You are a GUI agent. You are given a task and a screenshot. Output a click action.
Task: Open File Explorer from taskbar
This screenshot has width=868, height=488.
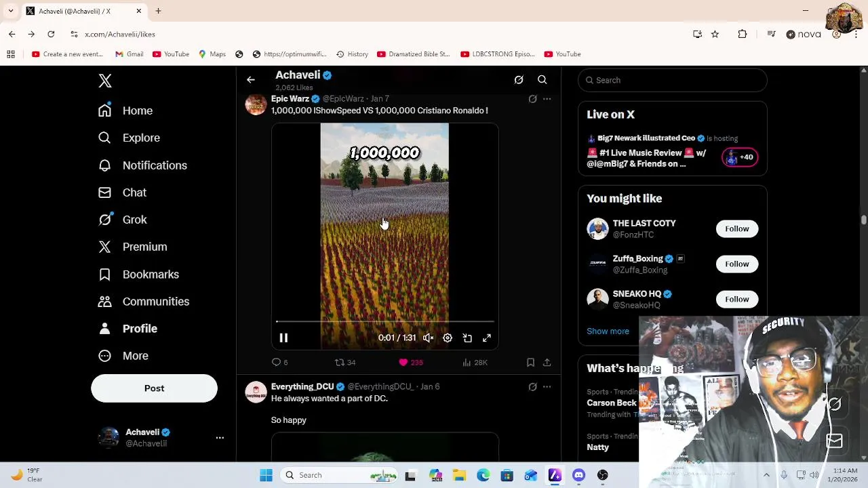[x=459, y=475]
